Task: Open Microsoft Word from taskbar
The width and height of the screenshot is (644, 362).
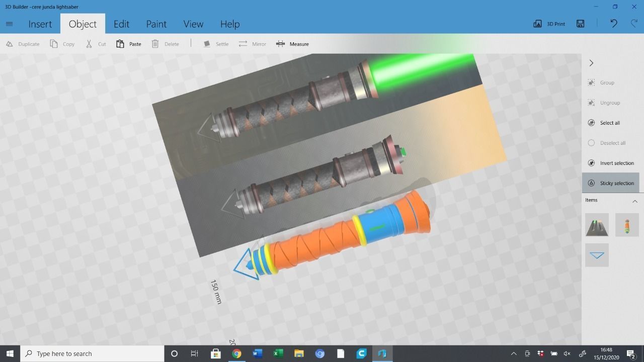Action: tap(257, 353)
